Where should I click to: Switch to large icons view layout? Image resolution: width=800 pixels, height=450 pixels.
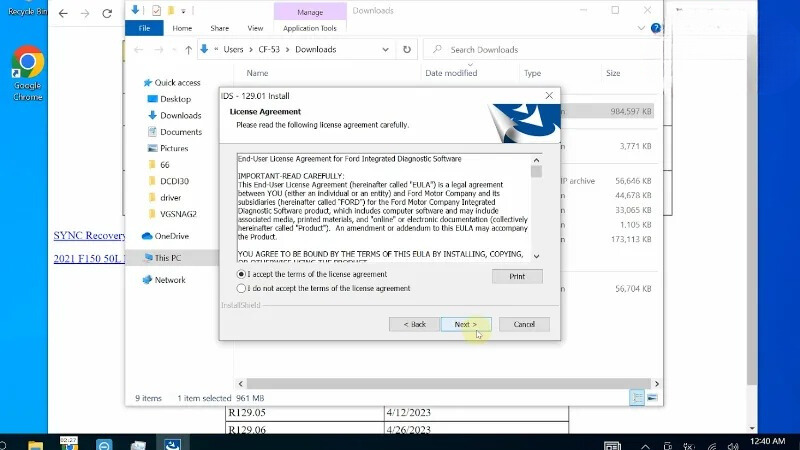(x=652, y=397)
